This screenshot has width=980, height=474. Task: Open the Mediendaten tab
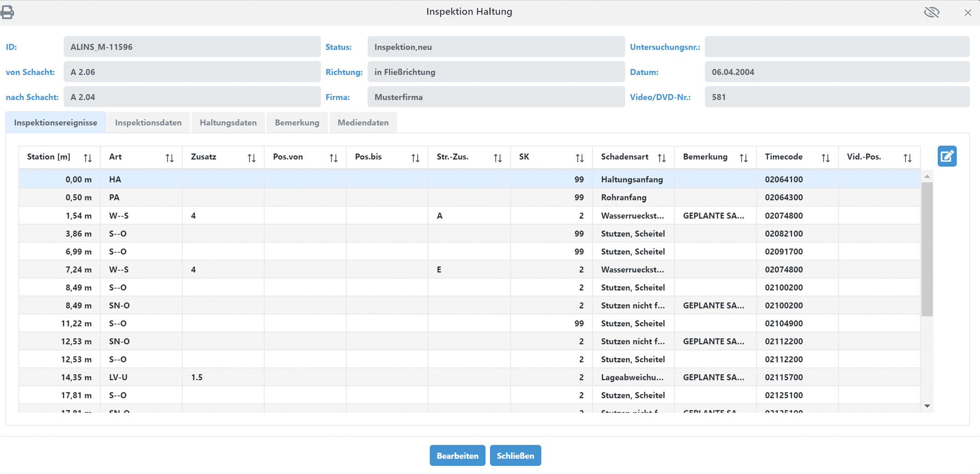pyautogui.click(x=363, y=123)
